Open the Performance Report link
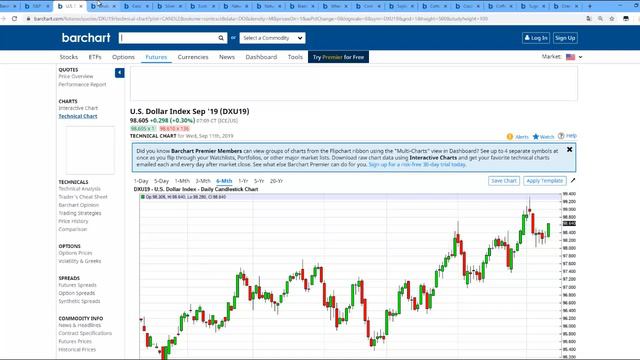Image resolution: width=640 pixels, height=360 pixels. [82, 84]
